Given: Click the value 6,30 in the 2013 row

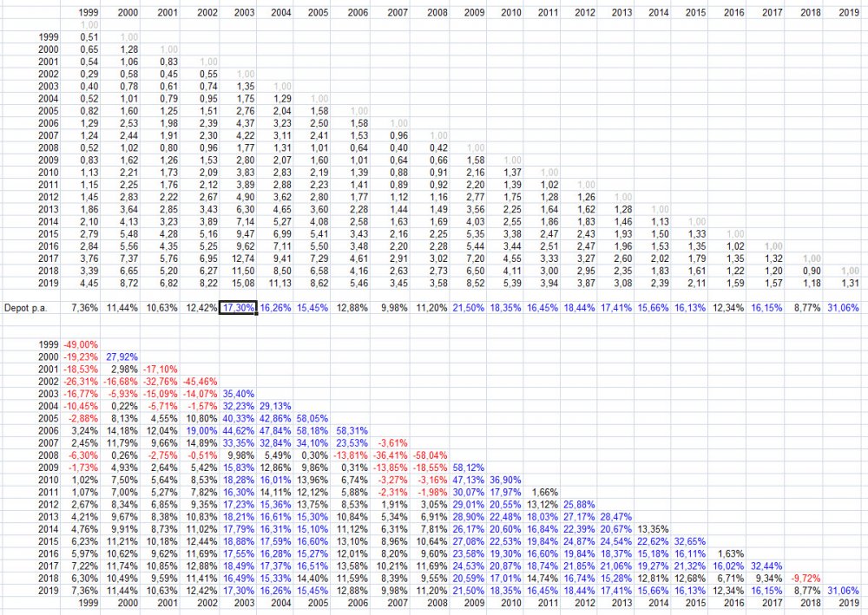Looking at the screenshot, I should pos(246,209).
